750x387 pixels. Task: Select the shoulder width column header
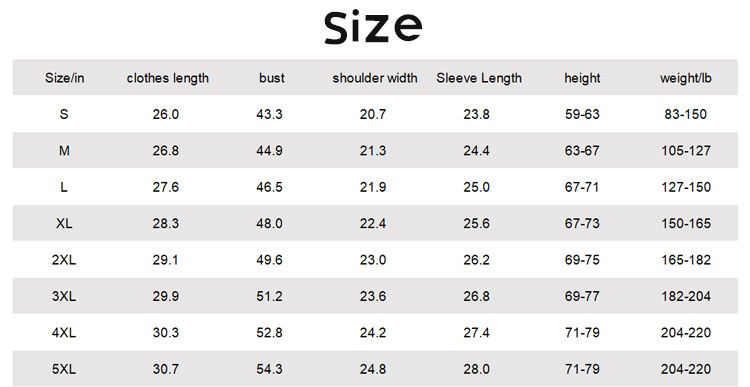click(x=375, y=78)
